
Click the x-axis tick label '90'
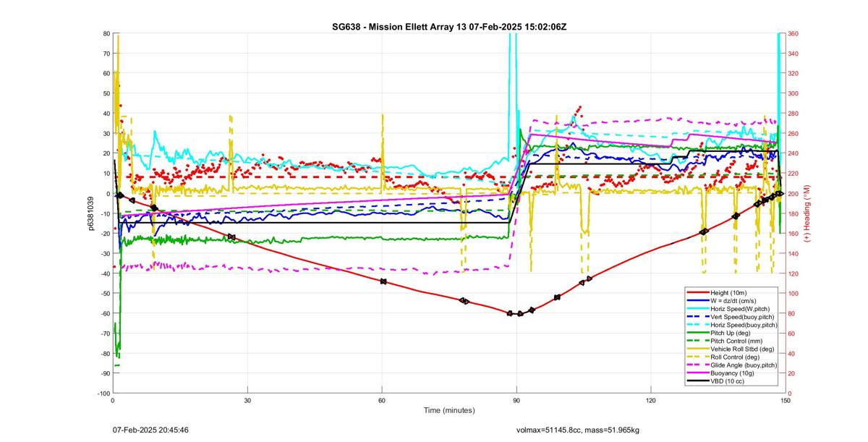click(x=516, y=400)
